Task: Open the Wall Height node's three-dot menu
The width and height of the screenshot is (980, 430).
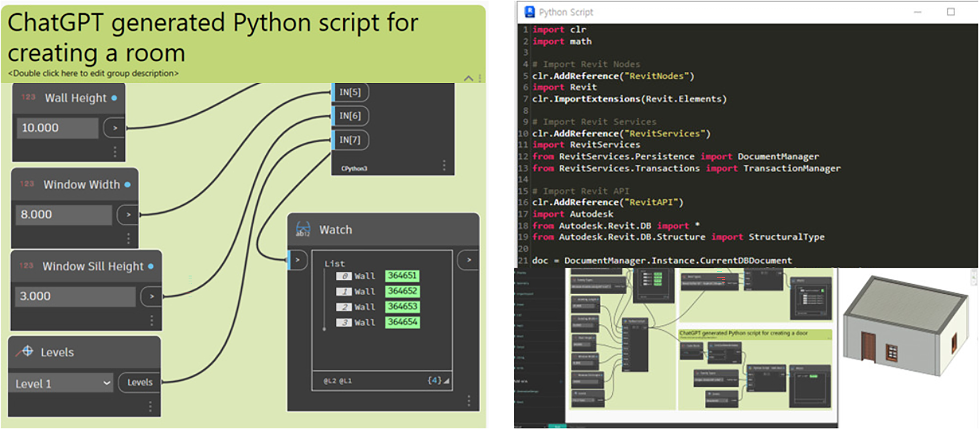Action: coord(115,152)
